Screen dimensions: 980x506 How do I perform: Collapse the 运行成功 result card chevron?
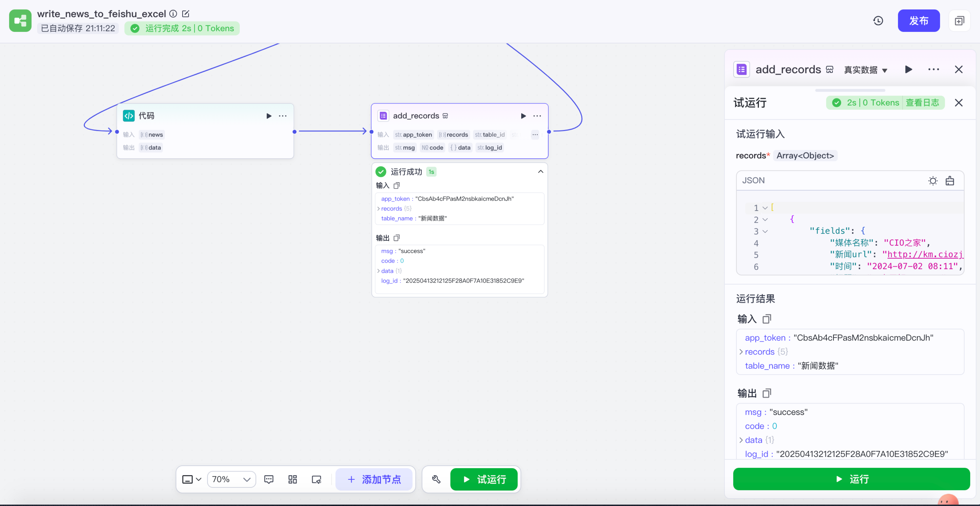540,172
